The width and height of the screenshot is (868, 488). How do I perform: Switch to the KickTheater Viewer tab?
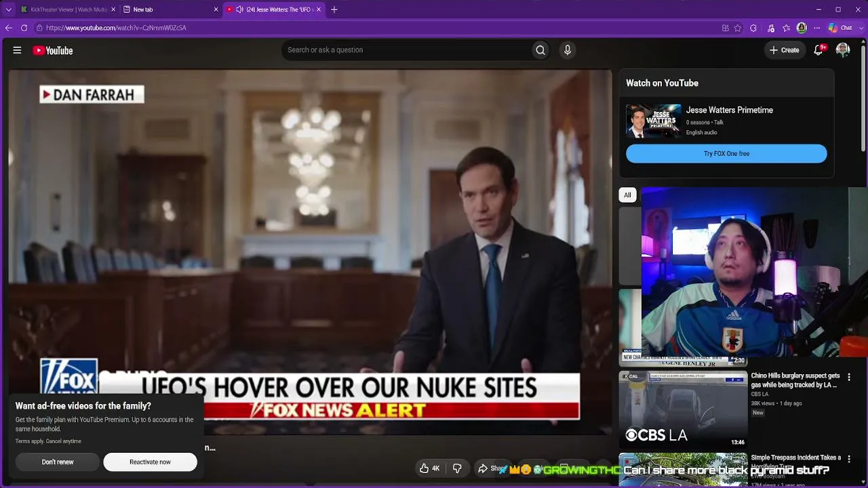(68, 9)
